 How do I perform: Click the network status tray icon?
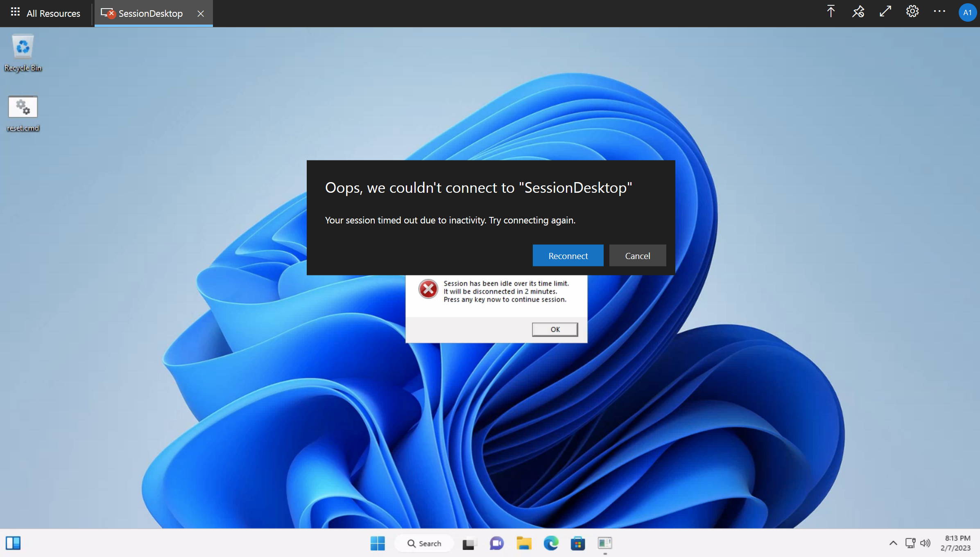(x=910, y=543)
